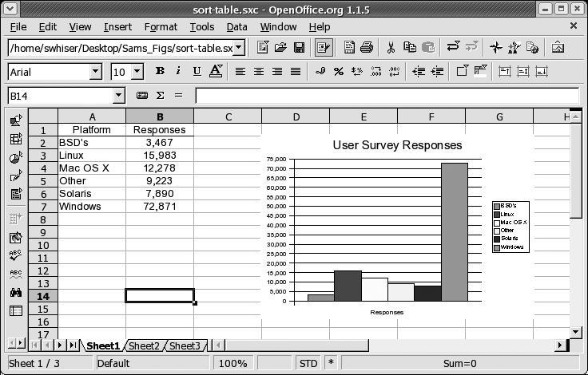Switch to the Sheet3 tab
Screen dimensions: 588x375
[x=185, y=345]
